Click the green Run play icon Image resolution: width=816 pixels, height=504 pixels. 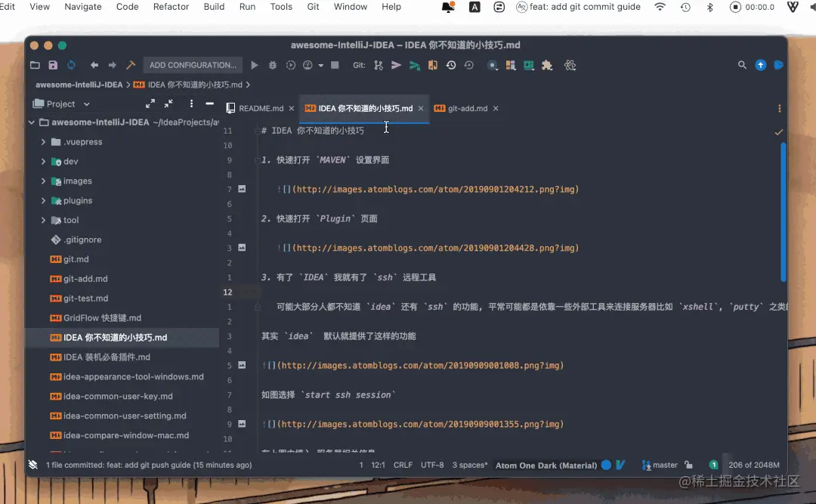(x=255, y=65)
